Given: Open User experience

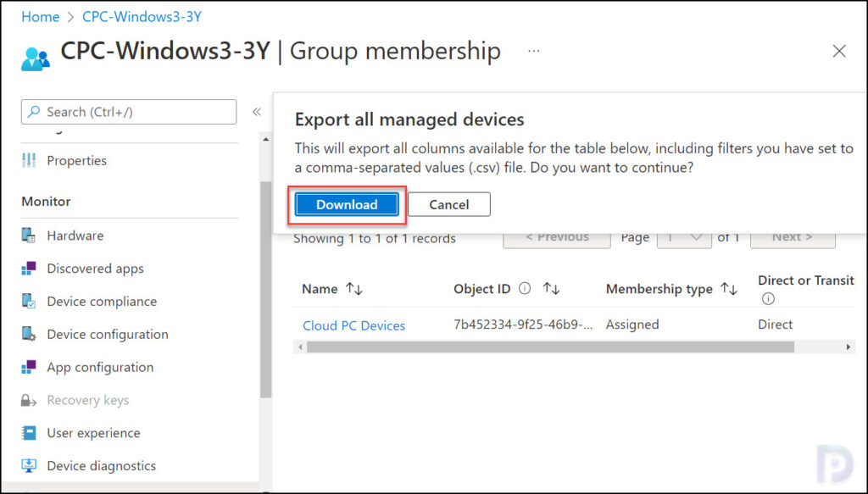Looking at the screenshot, I should tap(93, 433).
